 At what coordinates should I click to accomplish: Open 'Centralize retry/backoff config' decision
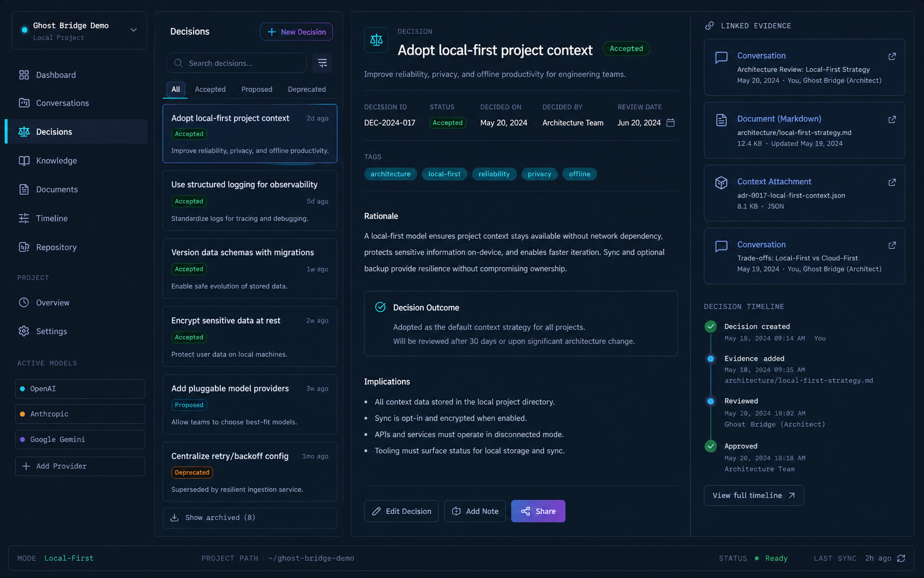tap(250, 472)
